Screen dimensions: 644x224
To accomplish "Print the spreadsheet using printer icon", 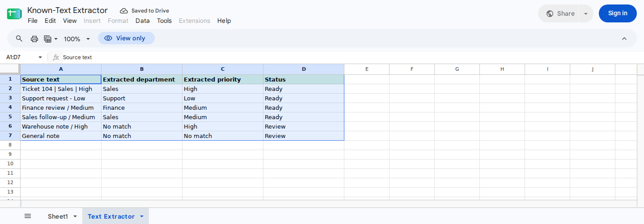I will point(34,39).
